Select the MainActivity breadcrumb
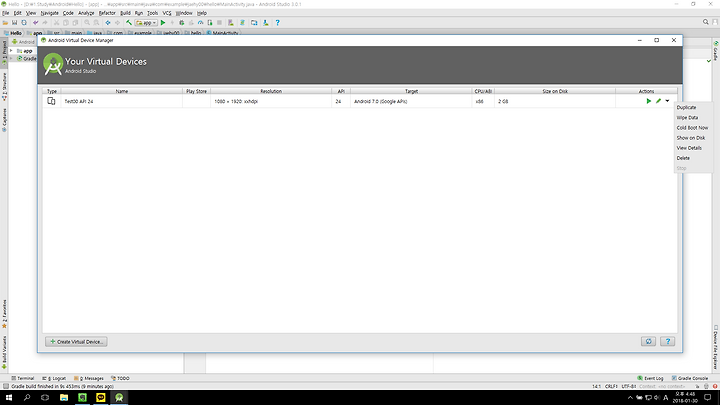Viewport: 720px width, 405px height. coord(222,33)
